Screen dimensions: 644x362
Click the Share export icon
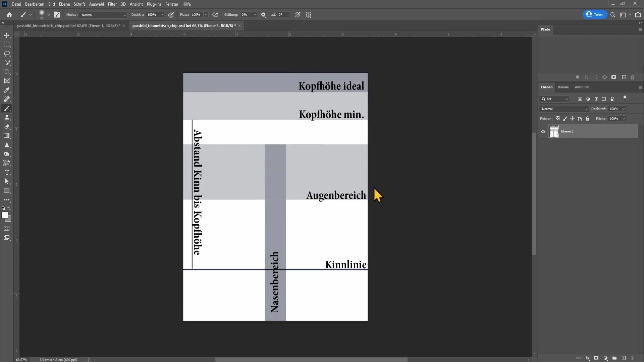pyautogui.click(x=638, y=15)
